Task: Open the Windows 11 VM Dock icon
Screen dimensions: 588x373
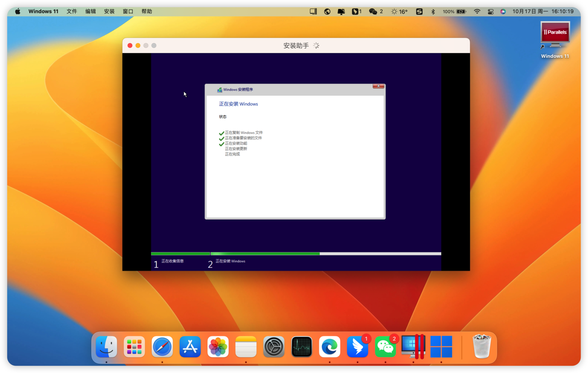Action: (x=441, y=347)
